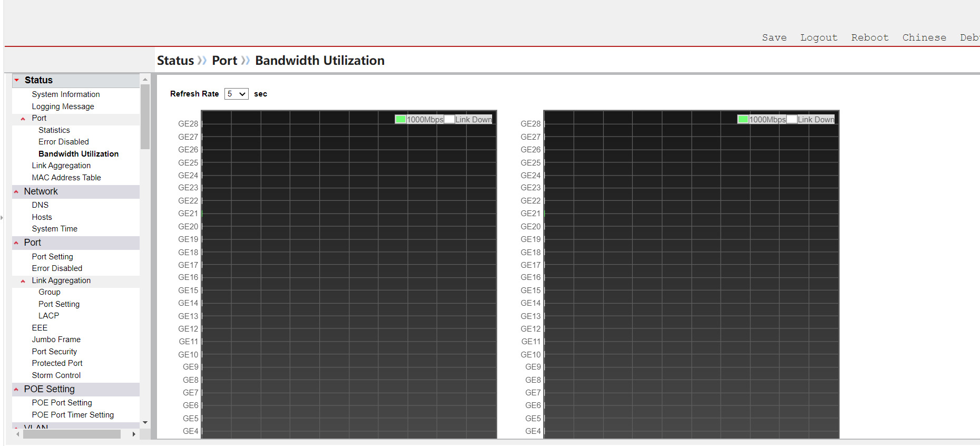Open Protected Port page
980x446 pixels.
click(57, 363)
